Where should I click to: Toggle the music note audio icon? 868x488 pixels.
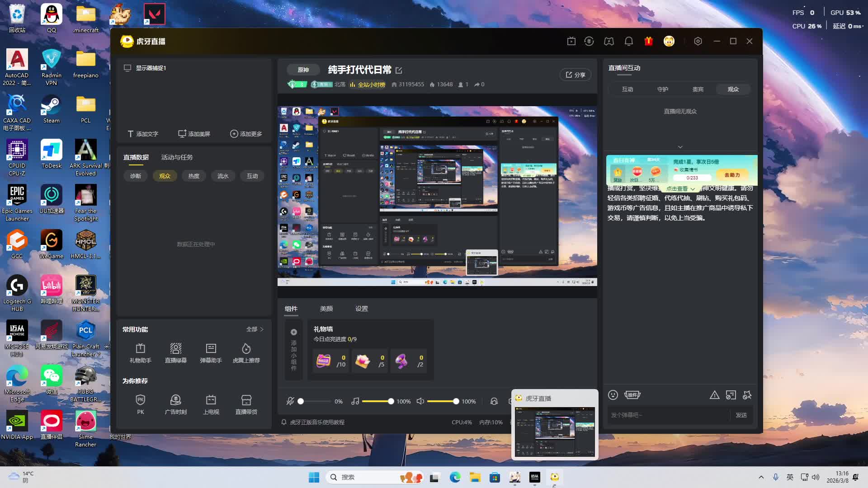pos(355,401)
